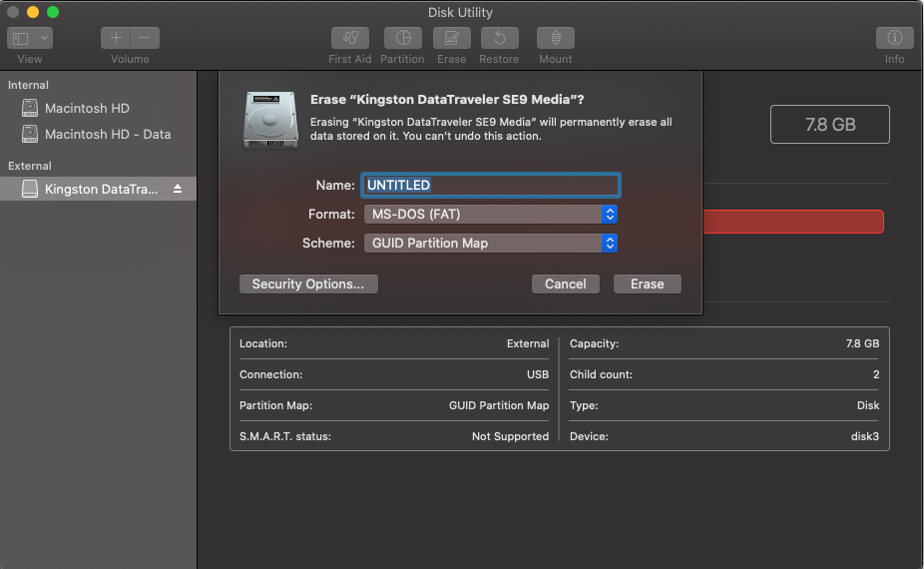Open the Info inspector icon
The width and height of the screenshot is (924, 569).
pos(894,38)
